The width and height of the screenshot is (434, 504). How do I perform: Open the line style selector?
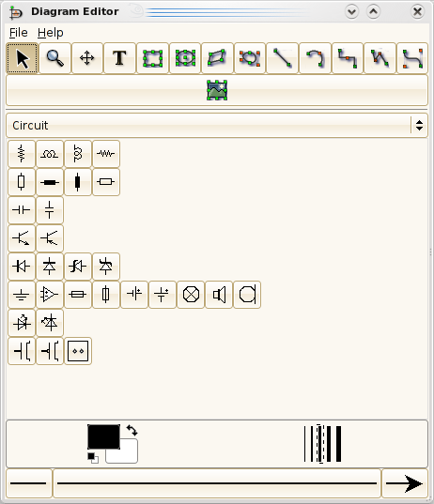click(x=217, y=483)
